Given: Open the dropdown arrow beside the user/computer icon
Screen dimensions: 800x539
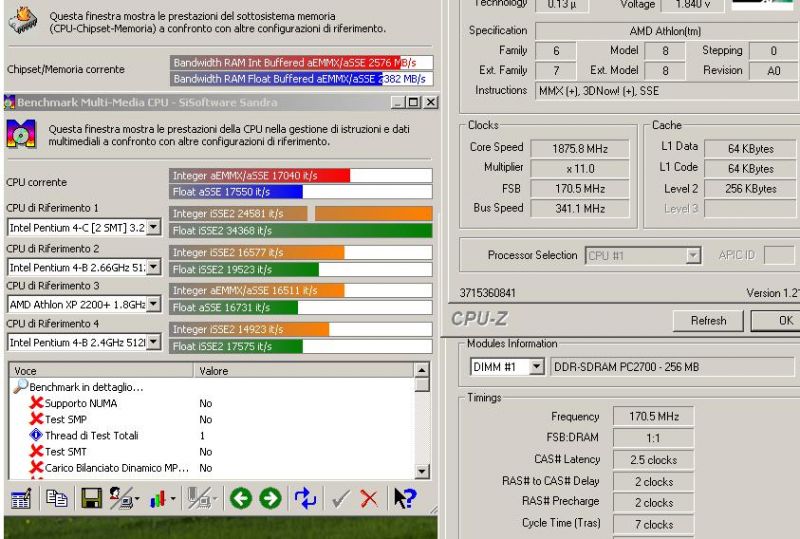Looking at the screenshot, I should click(x=137, y=499).
